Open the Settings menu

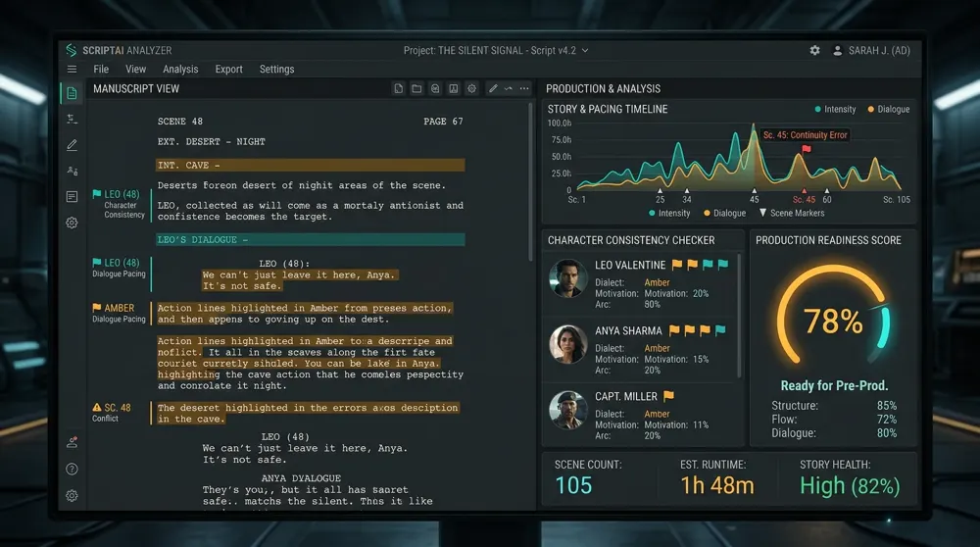point(277,70)
